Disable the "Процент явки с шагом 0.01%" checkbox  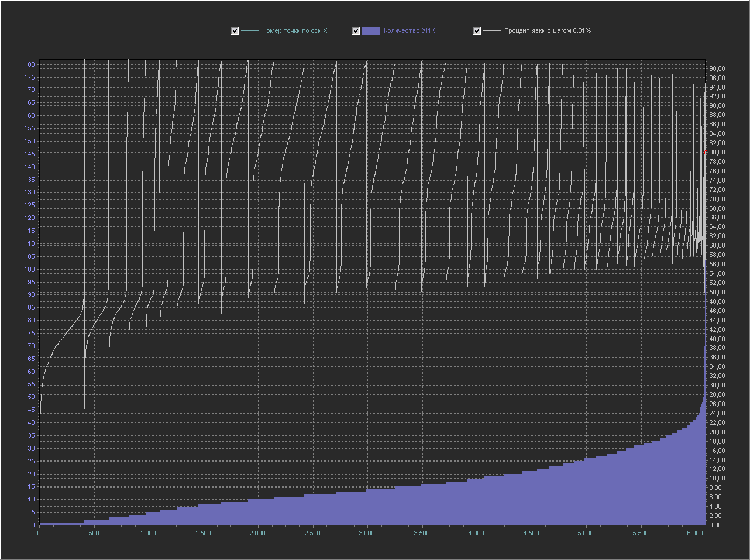coord(477,30)
